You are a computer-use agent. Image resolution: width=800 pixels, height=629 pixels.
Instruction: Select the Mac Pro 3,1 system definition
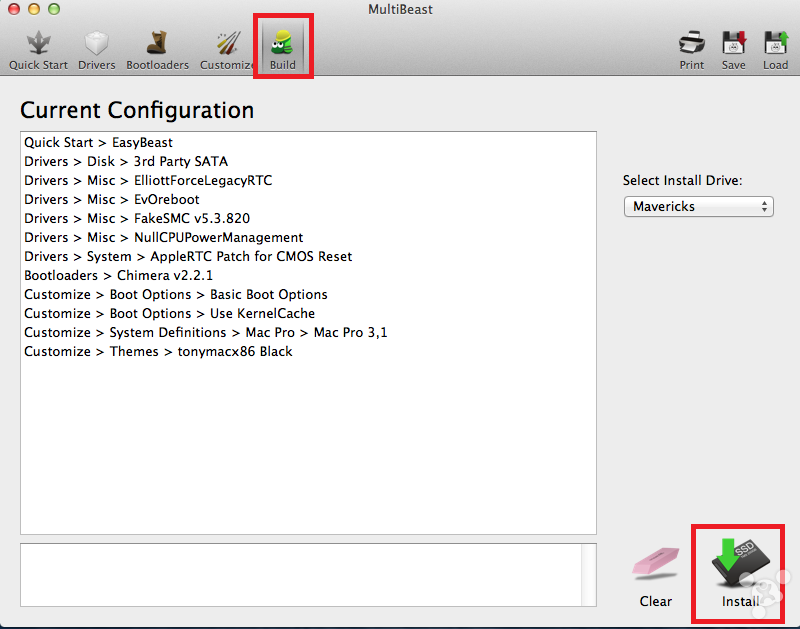pyautogui.click(x=205, y=332)
